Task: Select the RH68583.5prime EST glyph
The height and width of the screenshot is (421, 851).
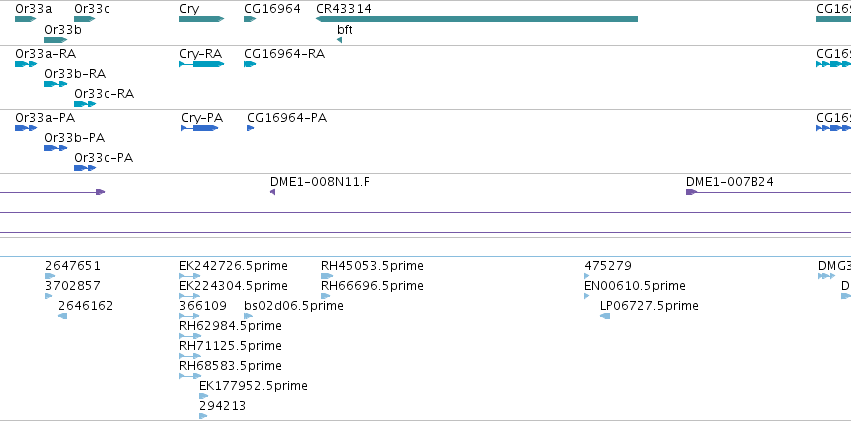Action: click(190, 377)
